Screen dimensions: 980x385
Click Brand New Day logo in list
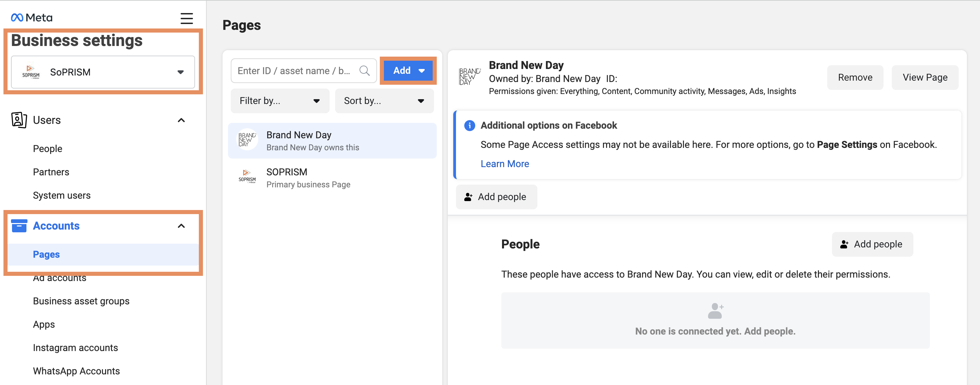point(247,139)
